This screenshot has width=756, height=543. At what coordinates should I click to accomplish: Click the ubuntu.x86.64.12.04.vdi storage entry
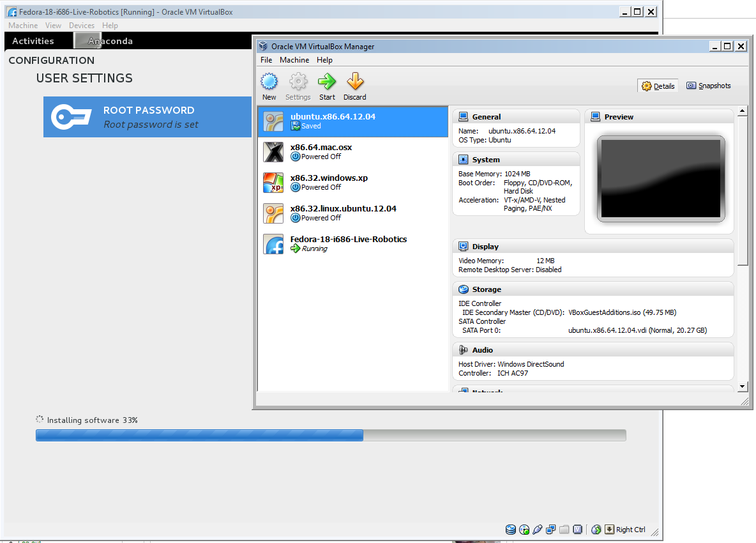click(637, 330)
